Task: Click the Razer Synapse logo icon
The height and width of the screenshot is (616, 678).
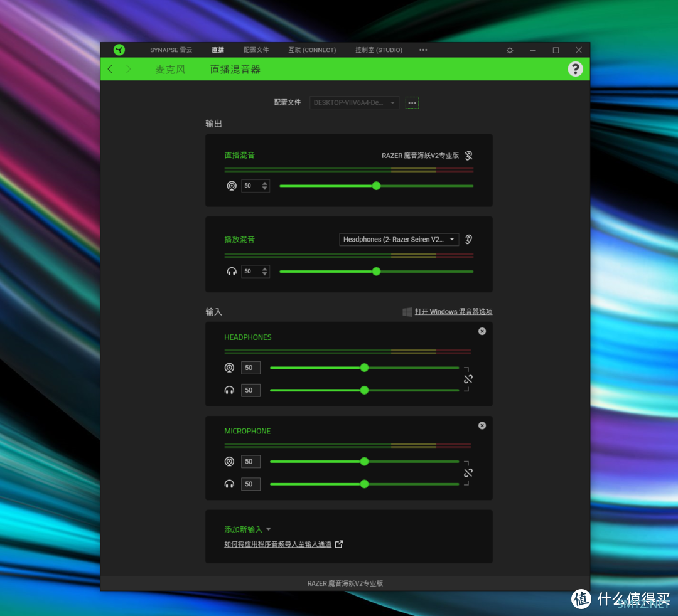Action: click(x=119, y=50)
